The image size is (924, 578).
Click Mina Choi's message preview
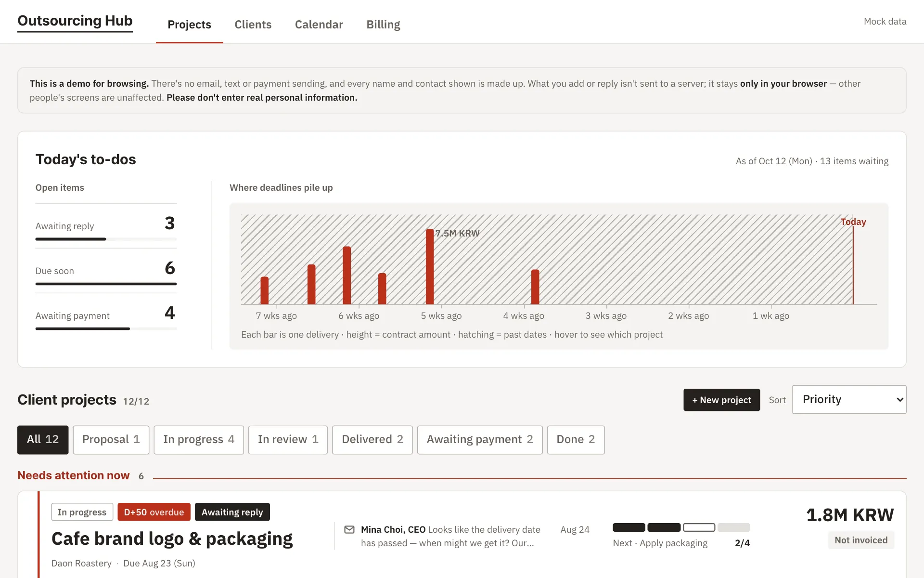[450, 536]
